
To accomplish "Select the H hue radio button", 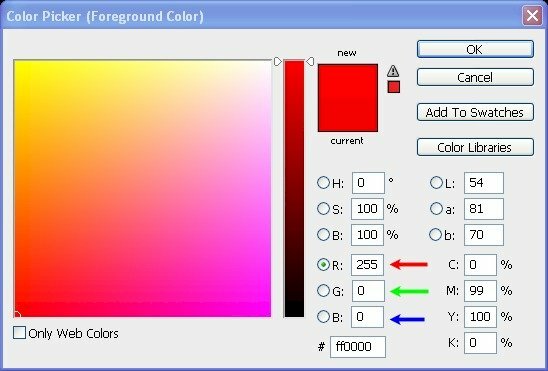I will [323, 182].
